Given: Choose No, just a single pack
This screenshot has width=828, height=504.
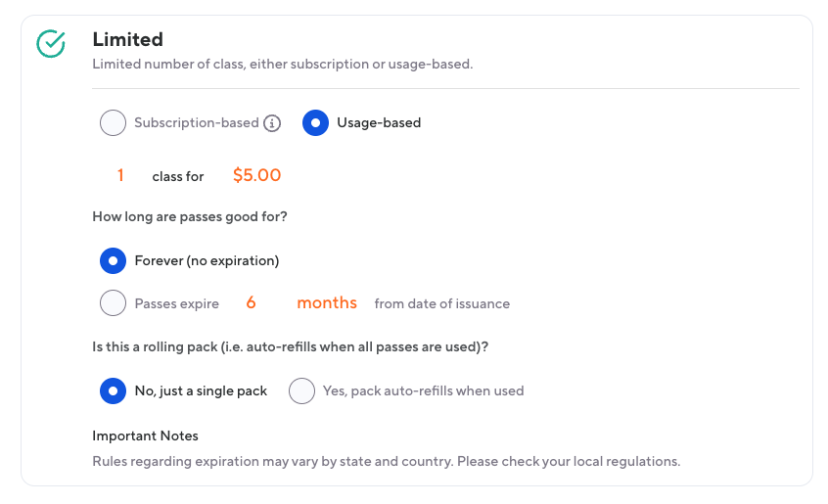Looking at the screenshot, I should tap(114, 390).
